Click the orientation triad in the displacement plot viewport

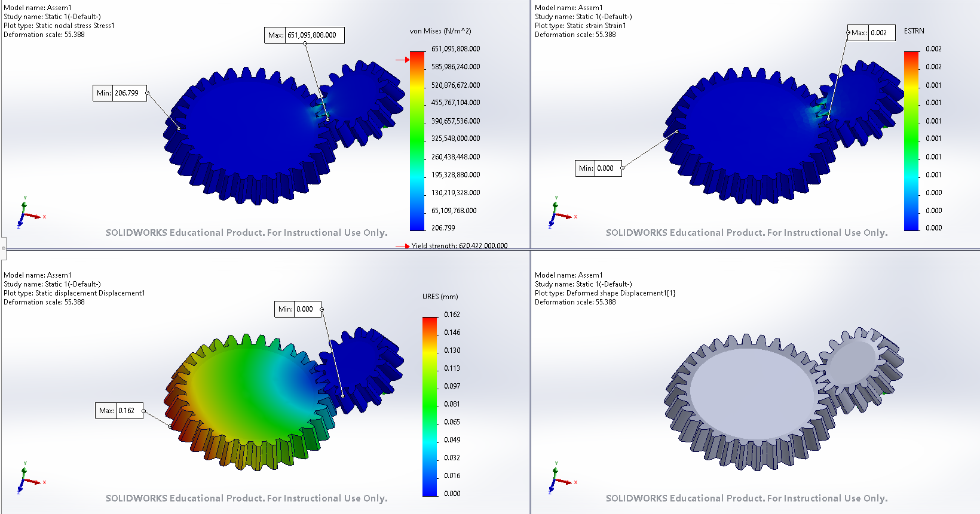(x=30, y=478)
